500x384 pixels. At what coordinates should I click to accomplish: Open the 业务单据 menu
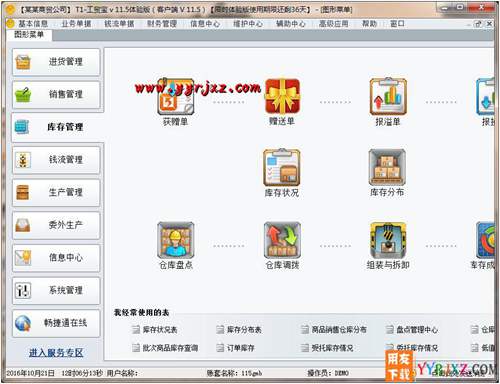pos(76,24)
